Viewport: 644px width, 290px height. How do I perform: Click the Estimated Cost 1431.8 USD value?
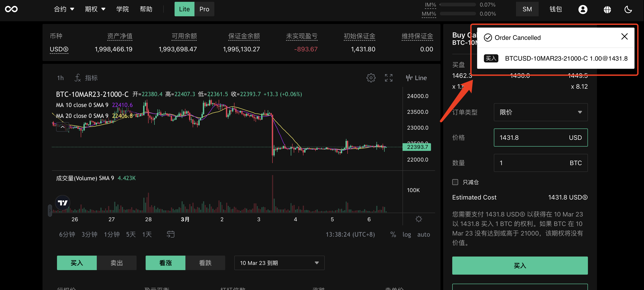568,197
